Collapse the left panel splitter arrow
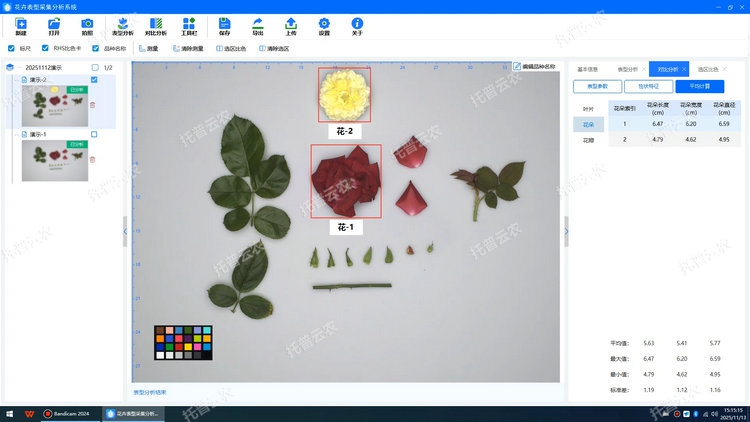This screenshot has width=750, height=422. point(125,230)
